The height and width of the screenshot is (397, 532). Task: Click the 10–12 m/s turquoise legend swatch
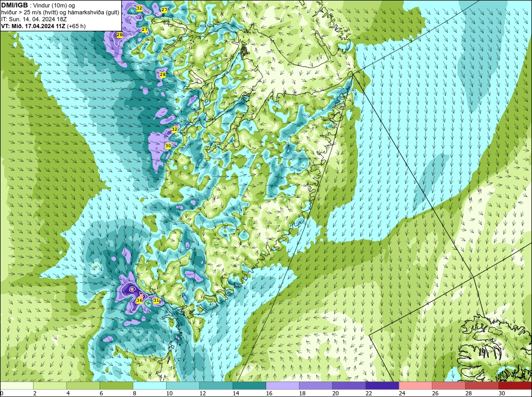[183, 385]
